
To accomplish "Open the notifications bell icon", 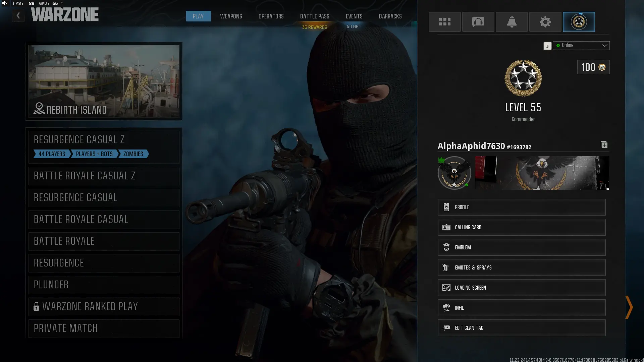I will (512, 22).
